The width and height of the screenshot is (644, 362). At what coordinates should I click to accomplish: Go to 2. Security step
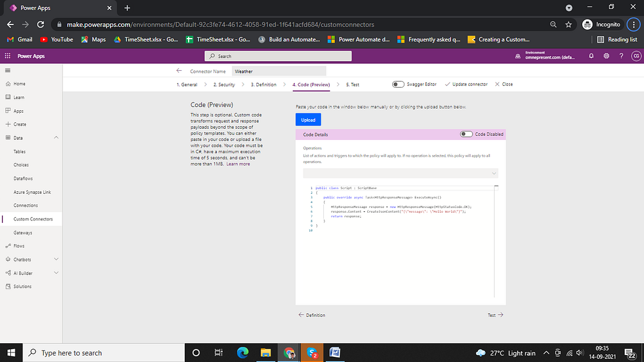coord(224,84)
